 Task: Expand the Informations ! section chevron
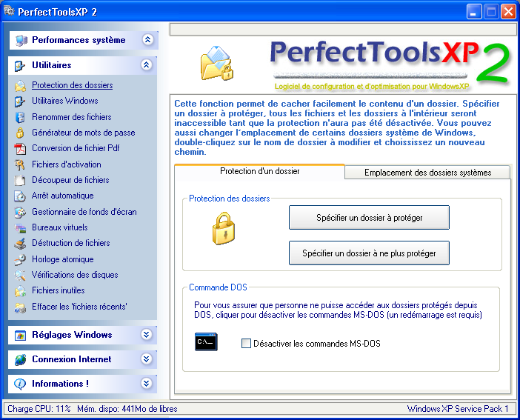click(x=146, y=383)
